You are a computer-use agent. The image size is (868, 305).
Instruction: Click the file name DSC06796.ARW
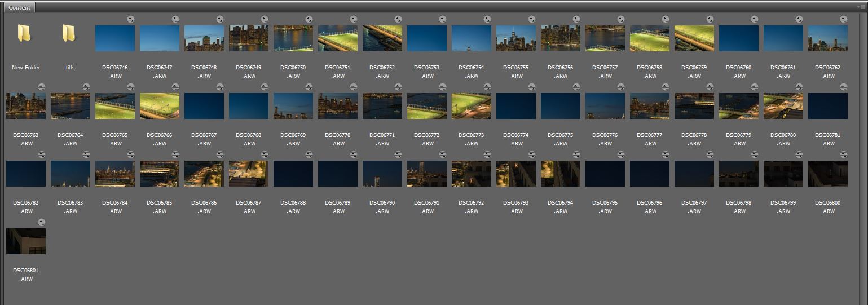point(650,207)
